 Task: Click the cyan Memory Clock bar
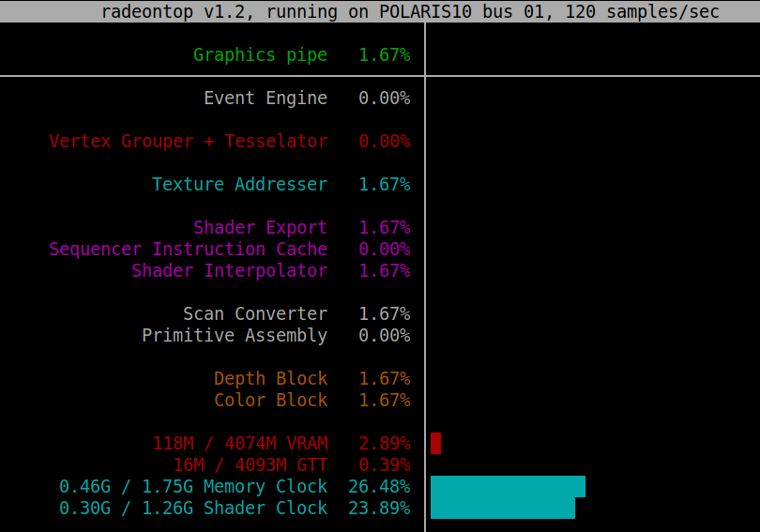click(508, 486)
